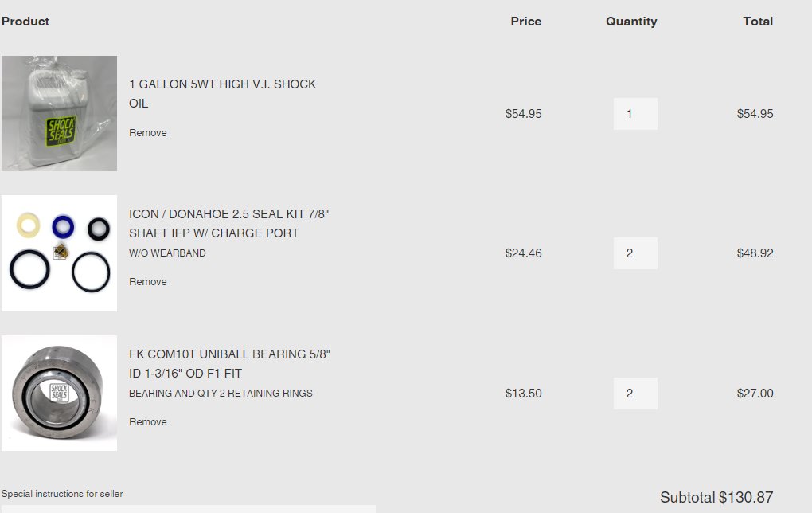Edit the seal kit quantity field
812x513 pixels.
pyautogui.click(x=635, y=253)
